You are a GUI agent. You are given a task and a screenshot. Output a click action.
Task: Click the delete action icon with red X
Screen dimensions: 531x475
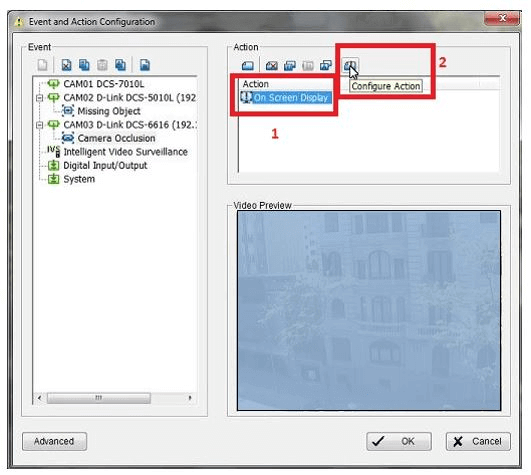coord(271,65)
